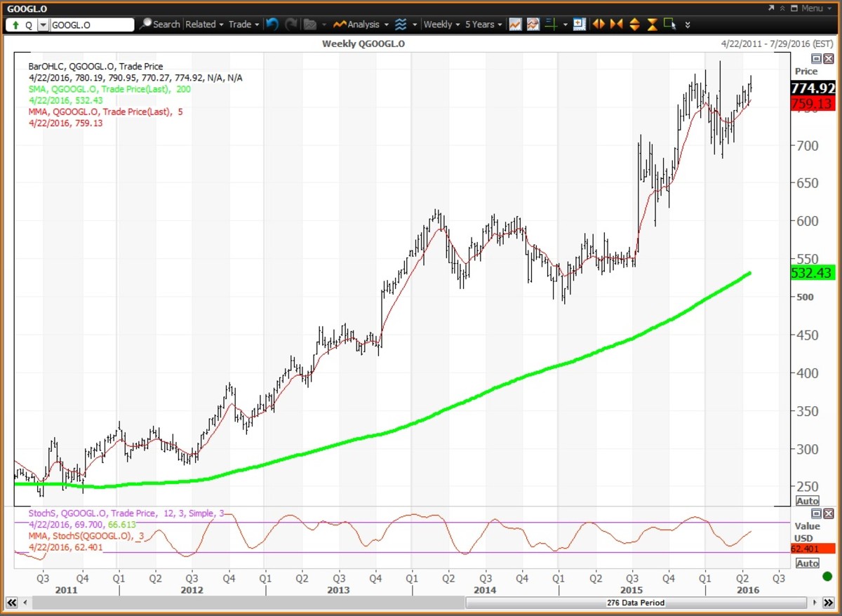The image size is (842, 616).
Task: Click the Search magnifier icon
Action: [145, 24]
